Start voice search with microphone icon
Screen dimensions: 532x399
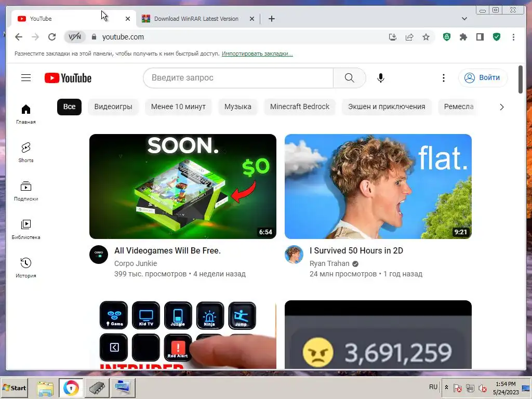381,78
